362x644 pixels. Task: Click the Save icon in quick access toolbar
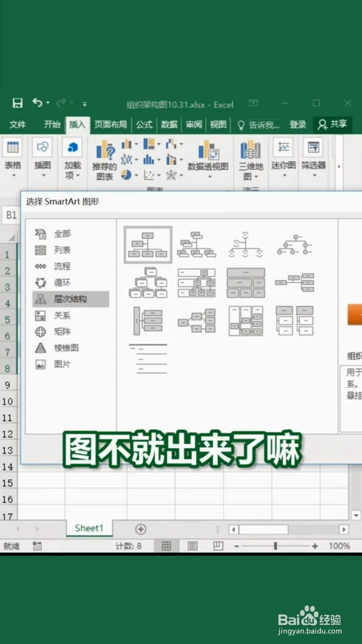pyautogui.click(x=18, y=103)
